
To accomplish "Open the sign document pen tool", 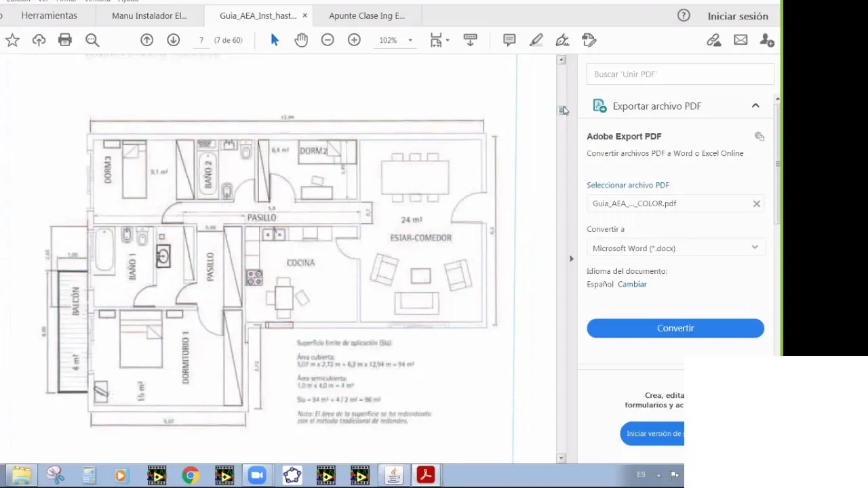I will [562, 41].
